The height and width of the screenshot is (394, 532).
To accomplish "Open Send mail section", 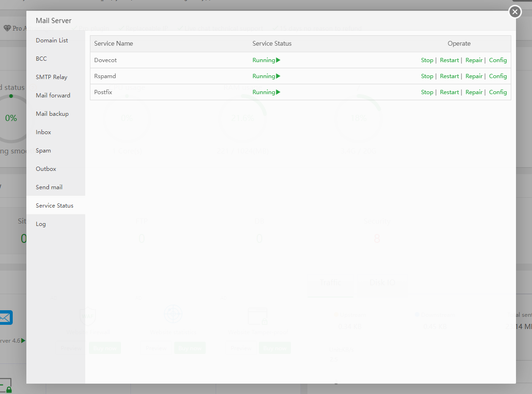I will point(49,187).
